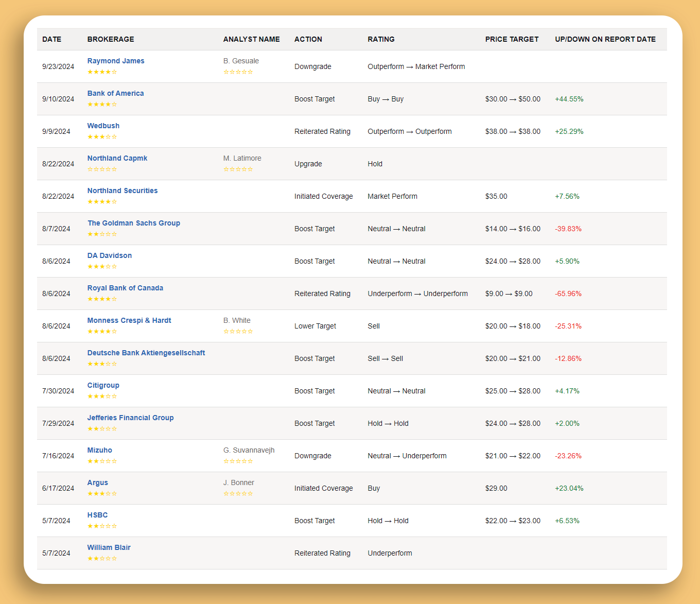Open the Argus brokerage link
This screenshot has height=604, width=700.
pos(98,482)
